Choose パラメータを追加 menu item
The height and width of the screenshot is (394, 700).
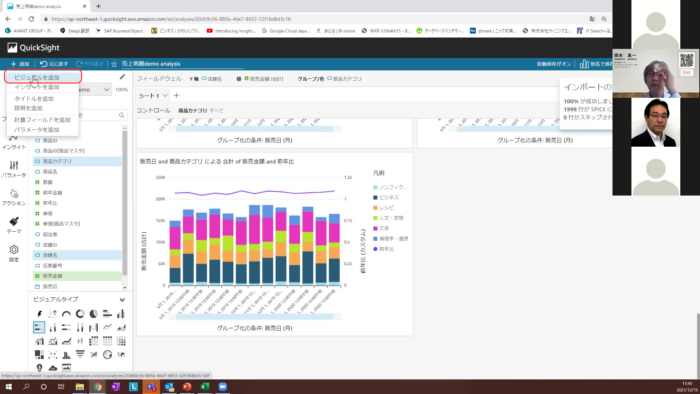point(43,129)
